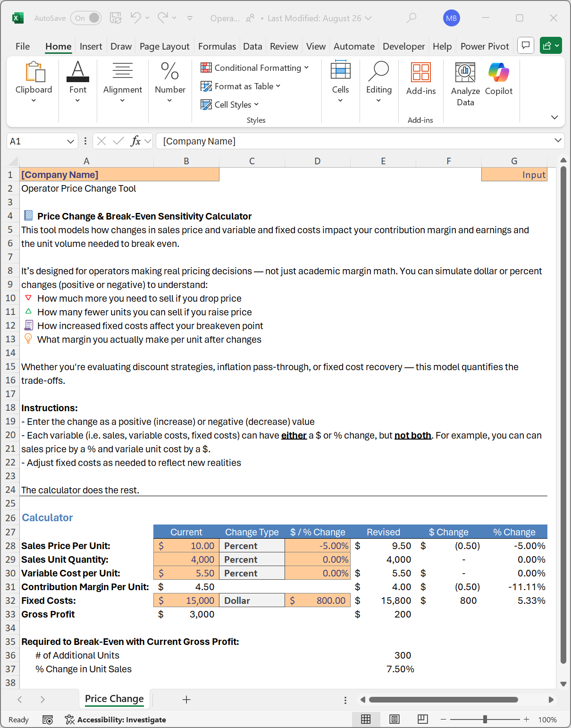Image resolution: width=571 pixels, height=728 pixels.
Task: Add a new sheet with plus button
Action: 186,700
